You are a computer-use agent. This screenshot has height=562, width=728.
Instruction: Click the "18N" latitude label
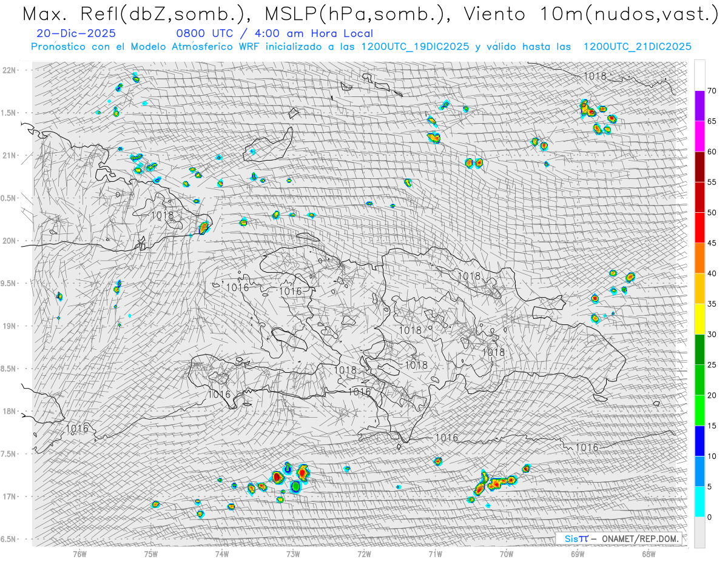(x=9, y=411)
